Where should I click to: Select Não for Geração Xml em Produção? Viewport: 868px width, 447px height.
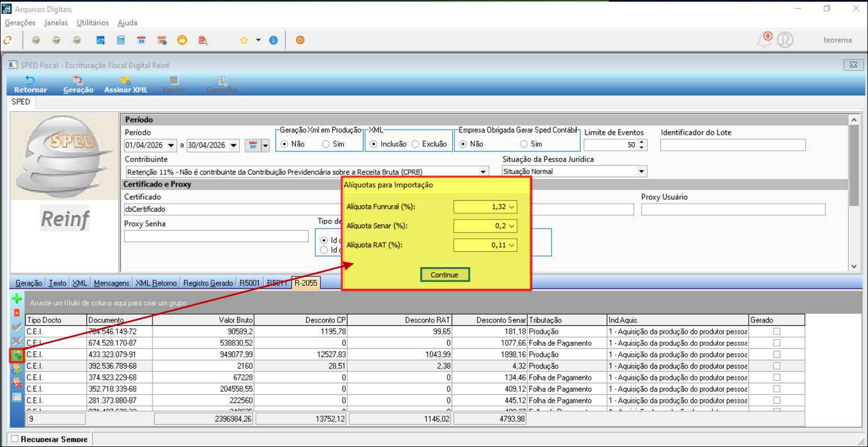tap(284, 144)
